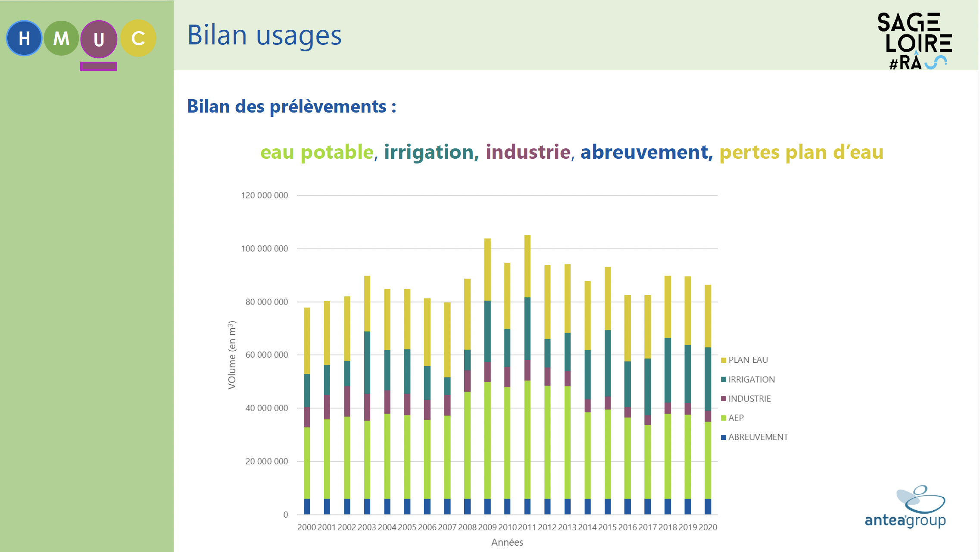Viewport: 980px width, 559px height.
Task: Click the SAGE LOIRE #RA logo
Action: coord(914,41)
